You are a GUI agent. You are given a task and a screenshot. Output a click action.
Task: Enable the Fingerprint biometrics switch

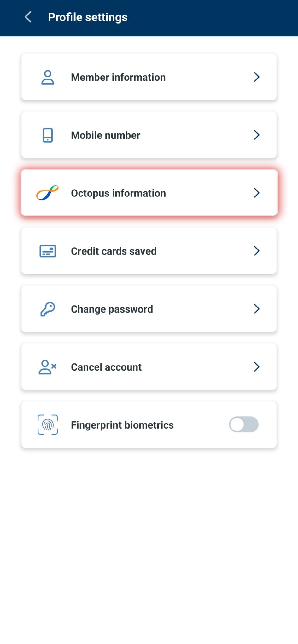point(244,424)
